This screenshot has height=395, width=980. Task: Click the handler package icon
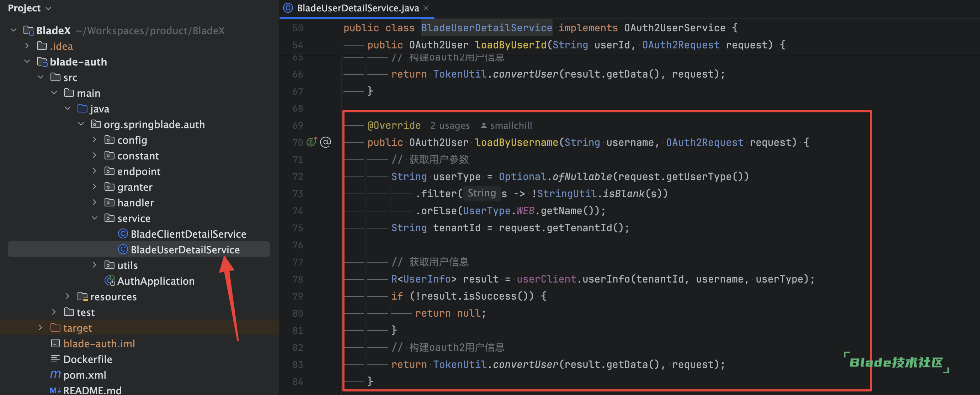click(x=110, y=202)
